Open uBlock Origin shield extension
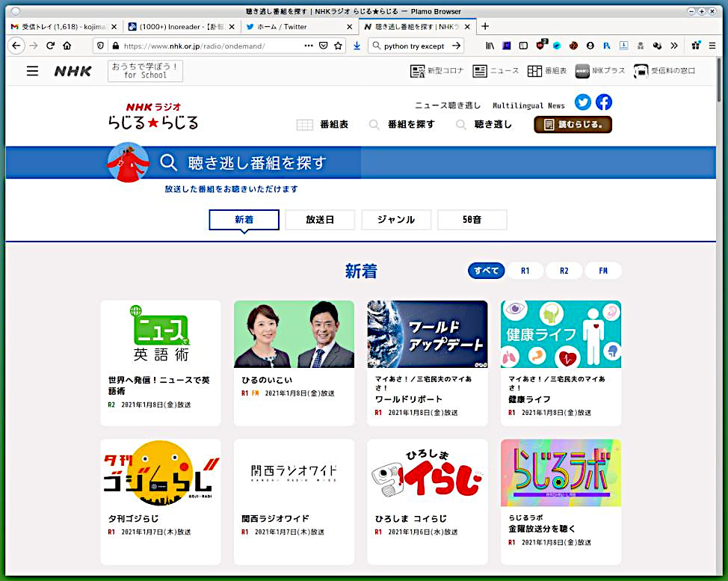The width and height of the screenshot is (728, 581). (540, 45)
